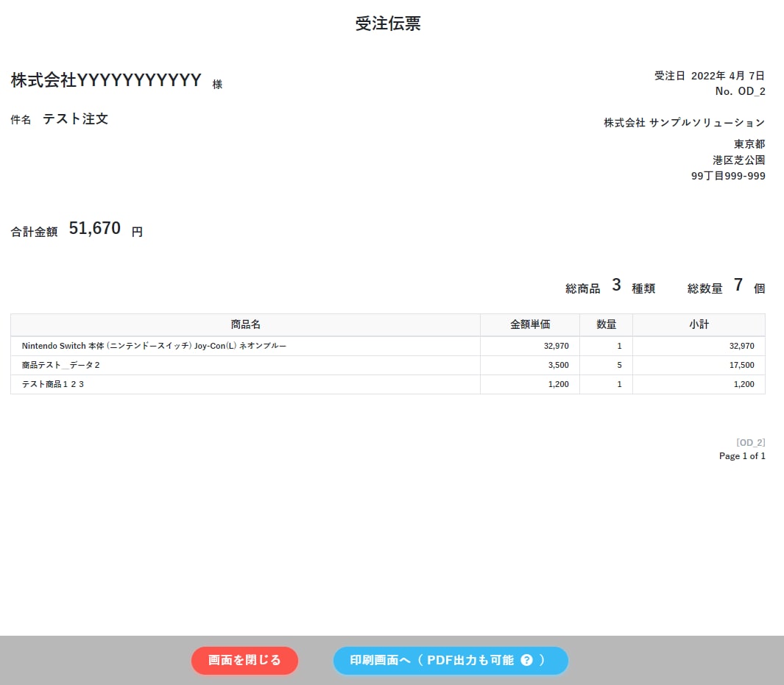Viewport: 784px width, 685px height.
Task: Click address line 港区芝公園
Action: pyautogui.click(x=738, y=160)
